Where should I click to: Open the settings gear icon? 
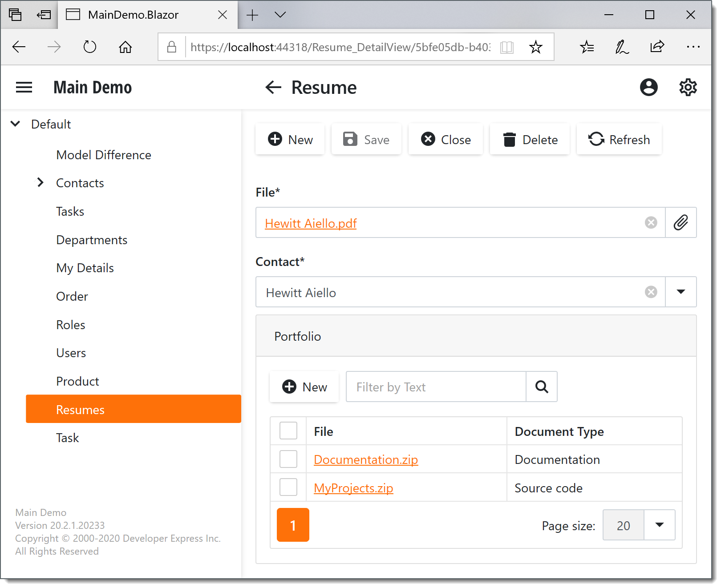(688, 87)
